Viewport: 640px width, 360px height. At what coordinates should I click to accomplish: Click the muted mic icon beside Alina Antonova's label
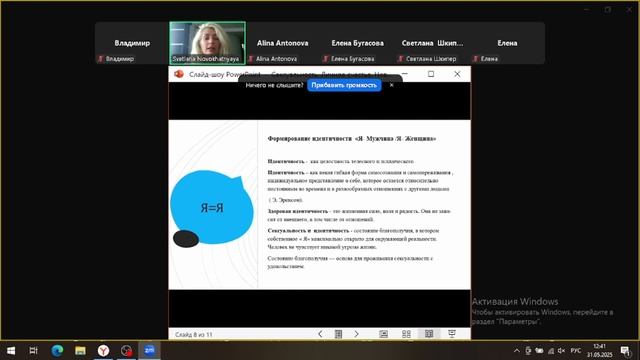pyautogui.click(x=251, y=59)
